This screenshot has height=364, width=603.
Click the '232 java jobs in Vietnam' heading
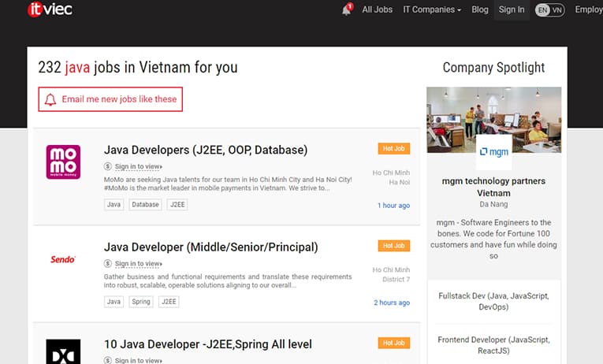point(138,67)
